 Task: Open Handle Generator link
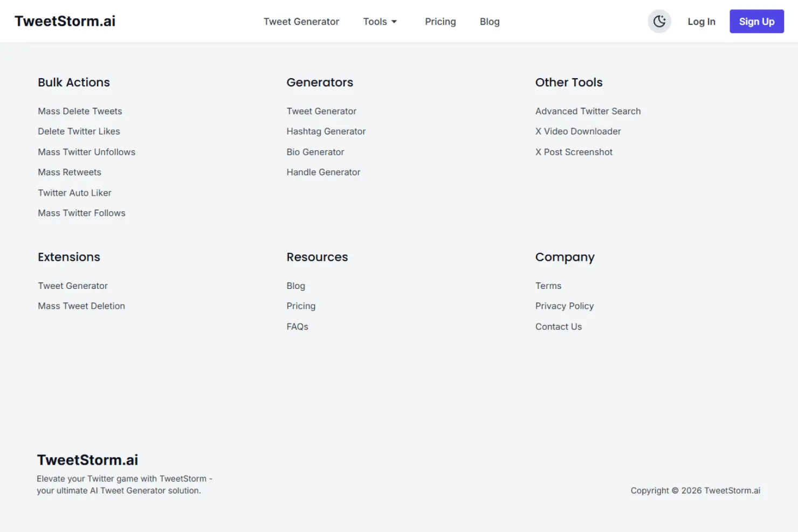(x=323, y=172)
